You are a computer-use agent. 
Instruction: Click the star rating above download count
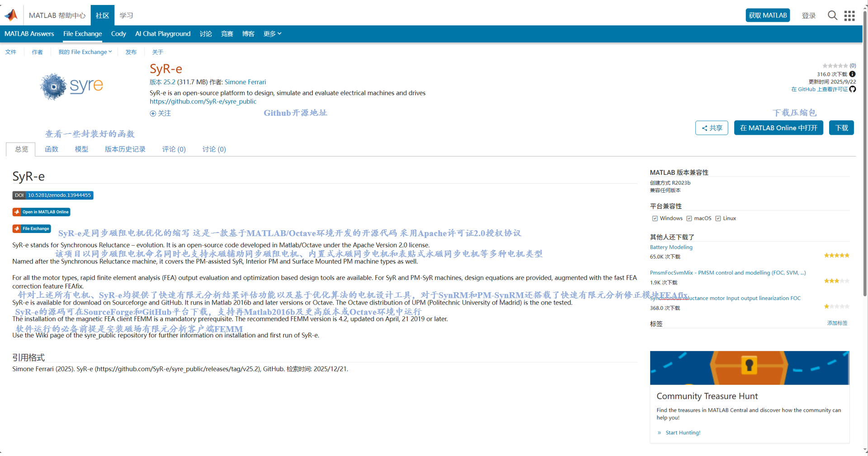[835, 66]
